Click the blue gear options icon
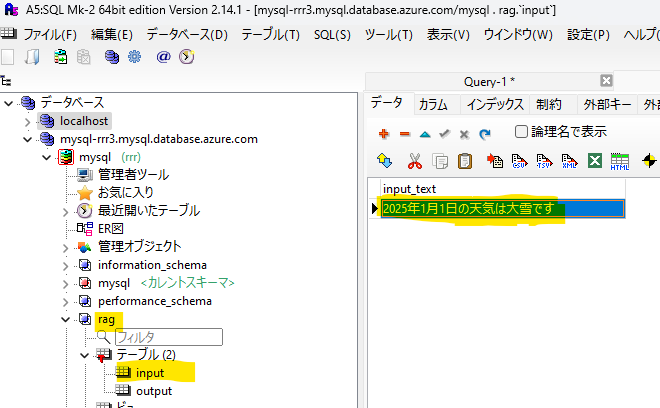This screenshot has height=408, width=660. coord(135,57)
